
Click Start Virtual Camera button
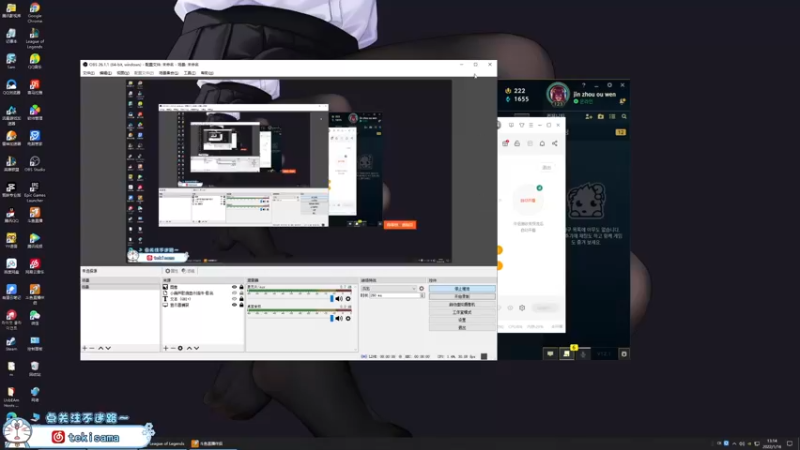(462, 305)
